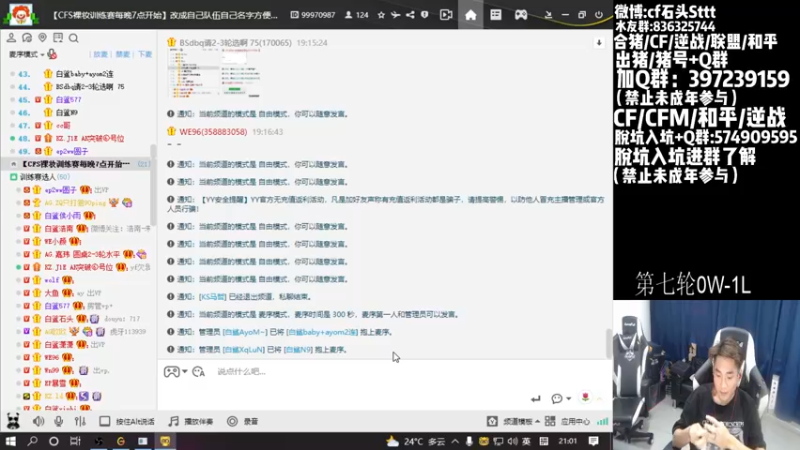Click the 下麦 link
The width and height of the screenshot is (800, 450).
pyautogui.click(x=145, y=54)
